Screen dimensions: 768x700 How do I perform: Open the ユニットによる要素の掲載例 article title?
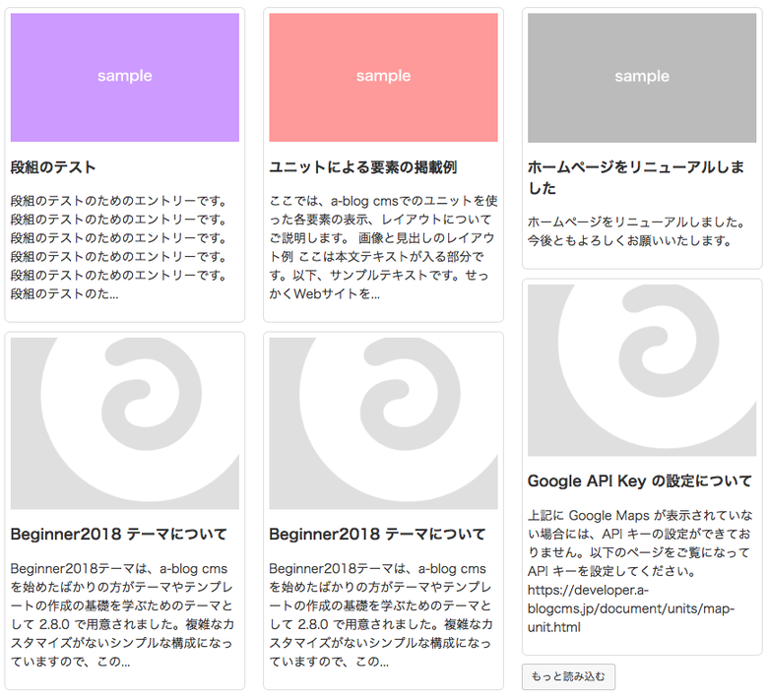tap(362, 167)
